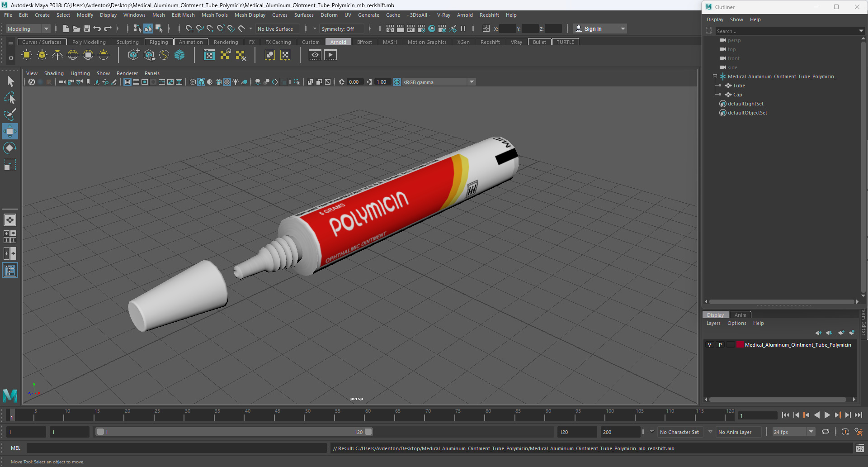This screenshot has width=868, height=467.
Task: Toggle use all lights in viewport
Action: [x=236, y=82]
